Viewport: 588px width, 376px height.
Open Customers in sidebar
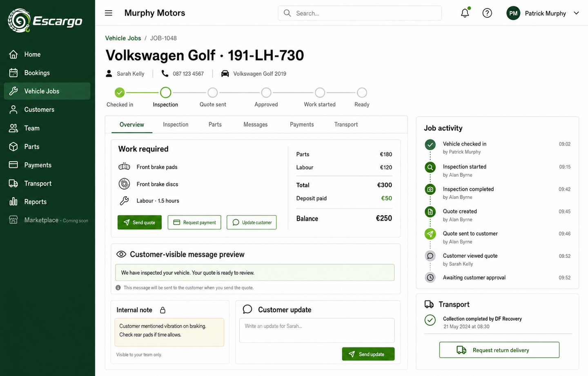coord(47,109)
